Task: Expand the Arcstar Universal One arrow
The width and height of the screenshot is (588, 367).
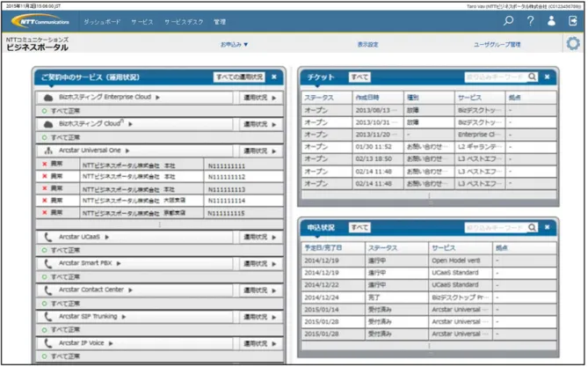Action: tap(127, 150)
